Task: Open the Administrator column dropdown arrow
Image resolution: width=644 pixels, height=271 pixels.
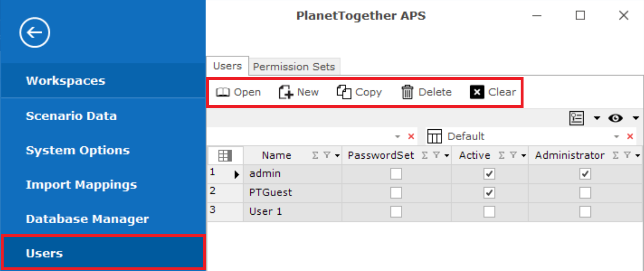Action: 637,156
